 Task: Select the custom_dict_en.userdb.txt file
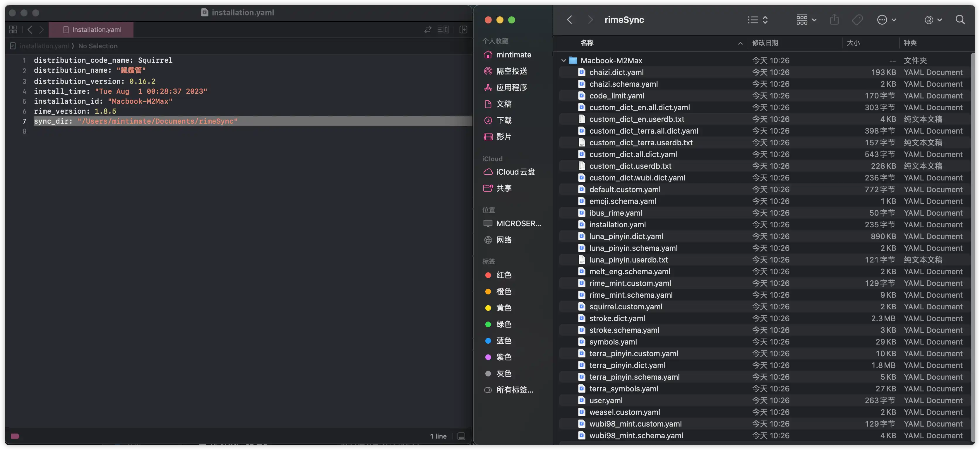coord(764,119)
